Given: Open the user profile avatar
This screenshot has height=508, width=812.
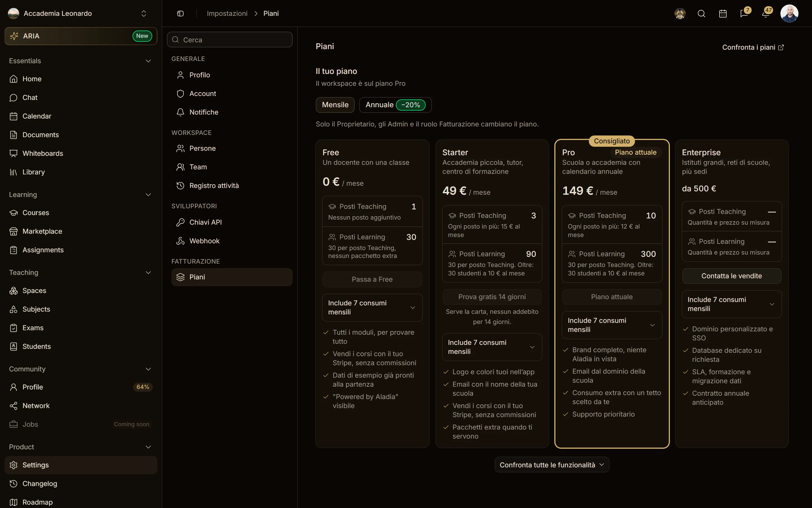Looking at the screenshot, I should (x=789, y=14).
